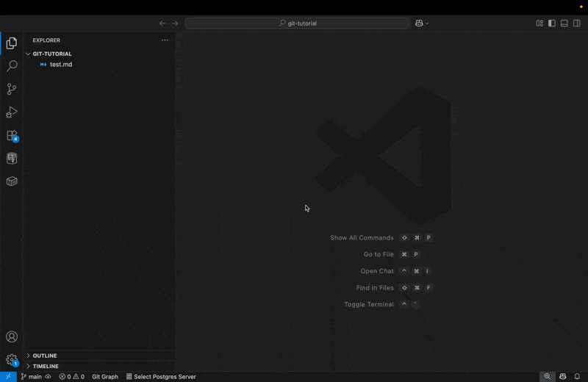Image resolution: width=588 pixels, height=382 pixels.
Task: Click the Toggle Terminal label
Action: [369, 304]
